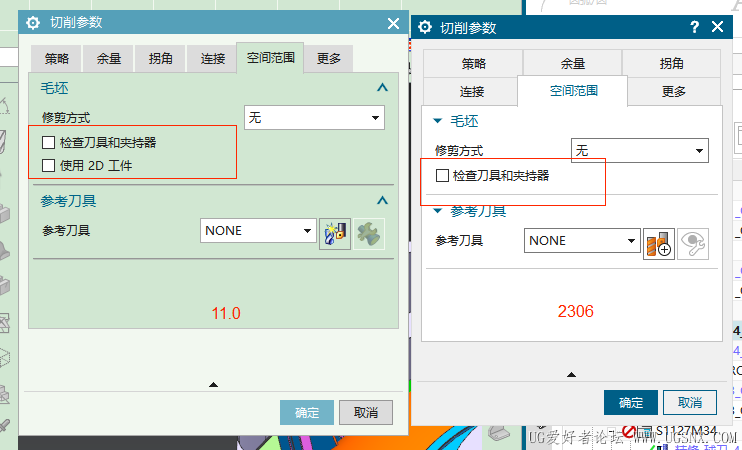742x450 pixels.
Task: Click 确定 in the 2306 dialog
Action: pos(631,403)
